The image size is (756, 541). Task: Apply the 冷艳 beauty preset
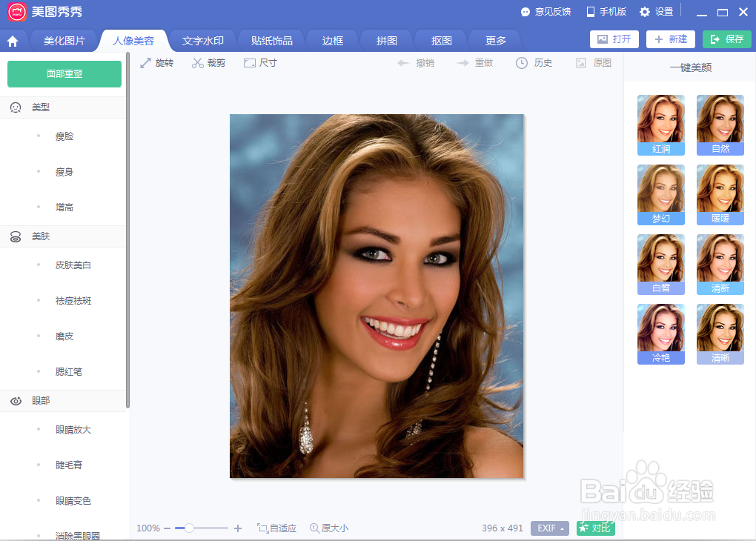click(x=661, y=334)
